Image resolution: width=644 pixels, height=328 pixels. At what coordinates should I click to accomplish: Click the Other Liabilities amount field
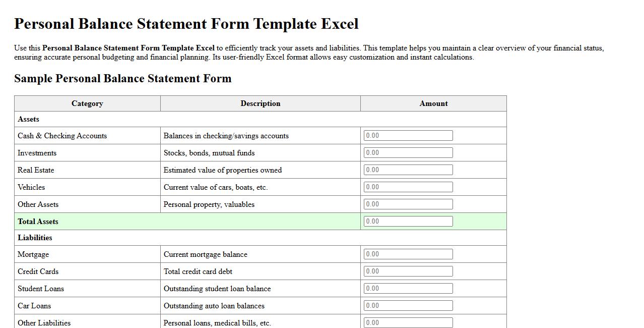click(408, 322)
